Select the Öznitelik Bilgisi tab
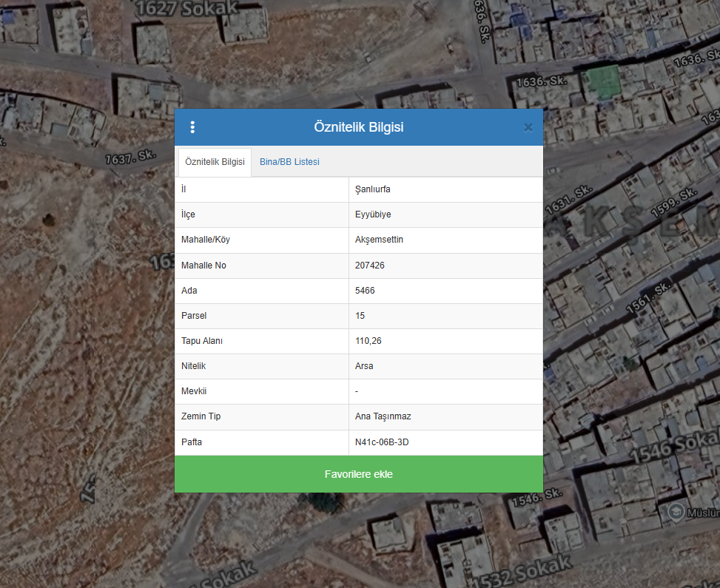 (x=215, y=162)
